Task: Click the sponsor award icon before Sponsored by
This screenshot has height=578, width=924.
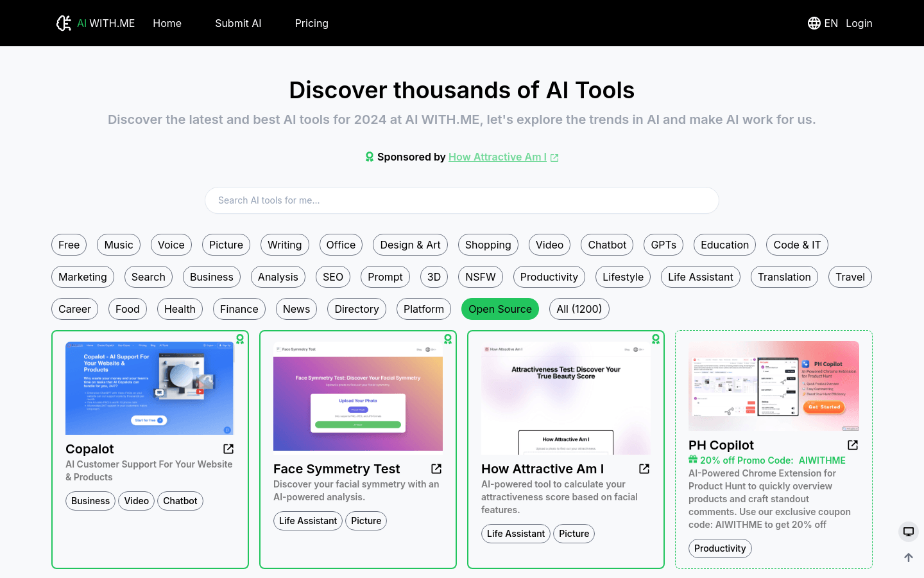Action: coord(370,157)
